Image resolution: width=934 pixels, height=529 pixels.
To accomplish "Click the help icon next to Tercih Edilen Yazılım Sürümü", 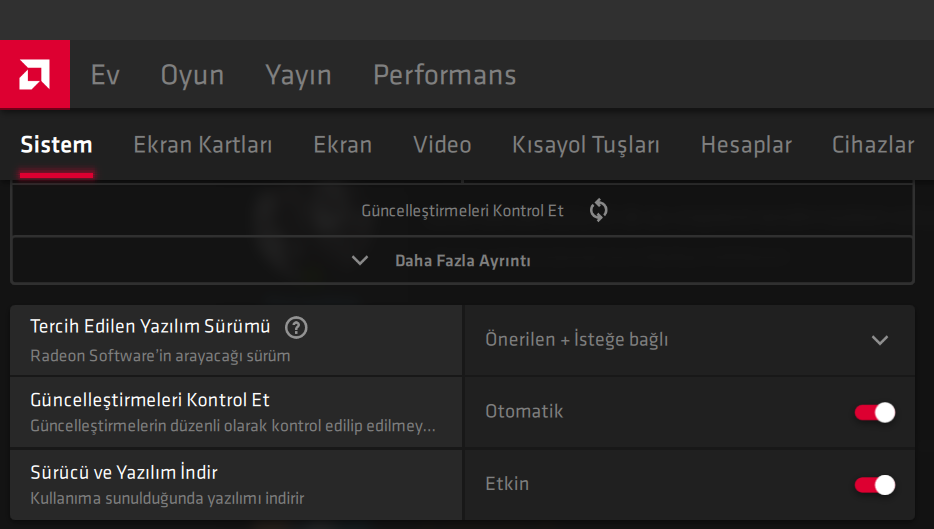I will tap(296, 327).
